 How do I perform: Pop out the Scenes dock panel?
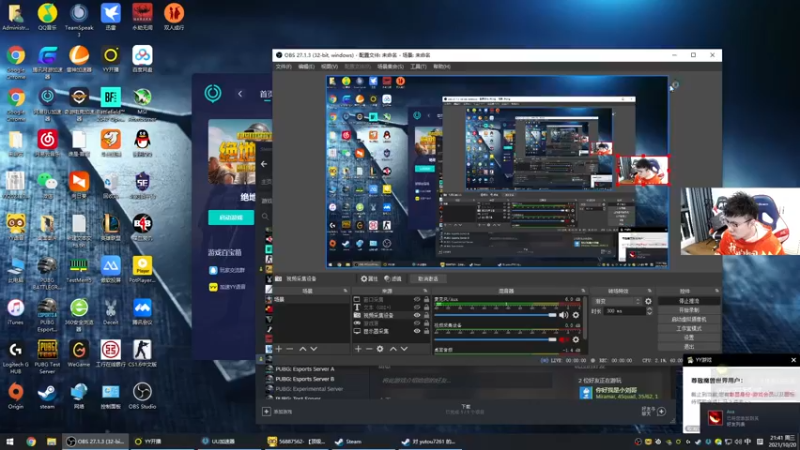(x=345, y=291)
